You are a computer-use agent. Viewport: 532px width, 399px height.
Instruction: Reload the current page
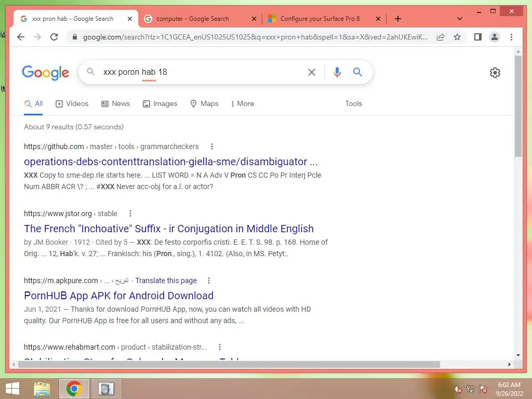coord(54,37)
